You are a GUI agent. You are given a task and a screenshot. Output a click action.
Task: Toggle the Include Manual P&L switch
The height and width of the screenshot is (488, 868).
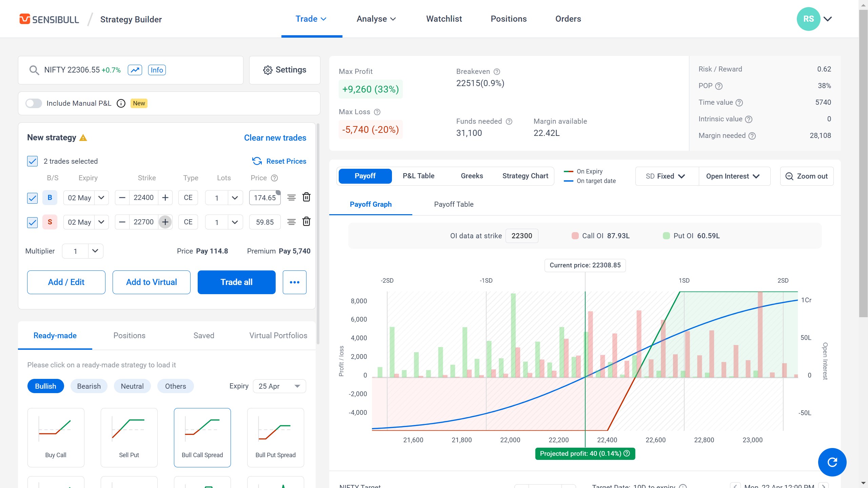(34, 103)
